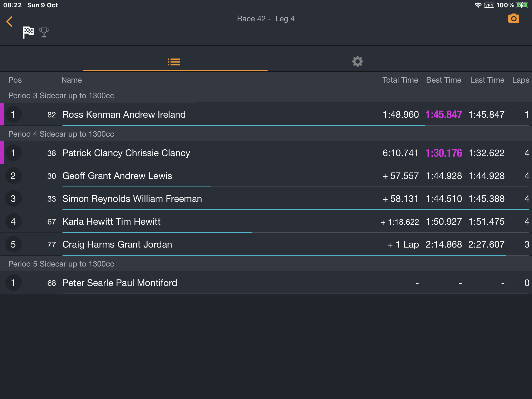Image resolution: width=532 pixels, height=399 pixels.
Task: Click the Wi-Fi status icon
Action: click(x=478, y=5)
